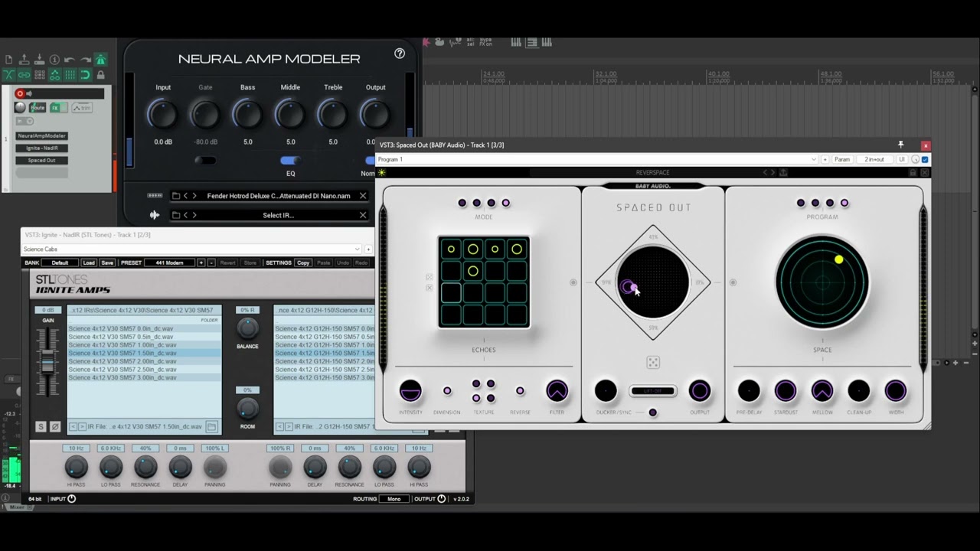
Task: Open project info icon in REAPER toolbar
Action: pyautogui.click(x=54, y=60)
